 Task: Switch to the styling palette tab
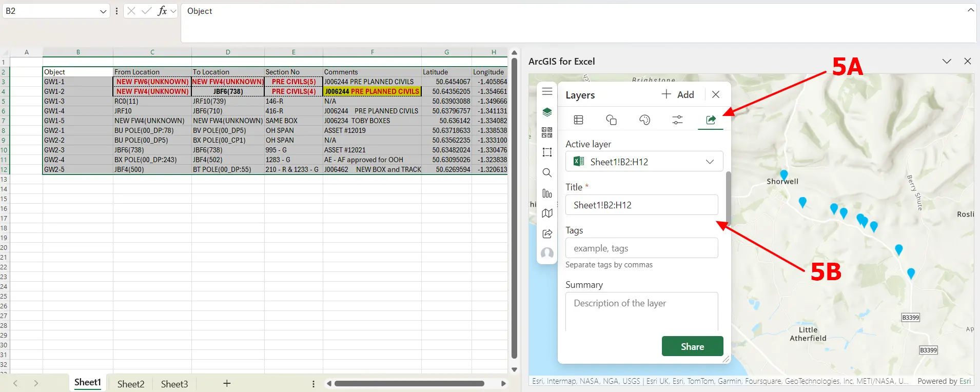(x=644, y=120)
